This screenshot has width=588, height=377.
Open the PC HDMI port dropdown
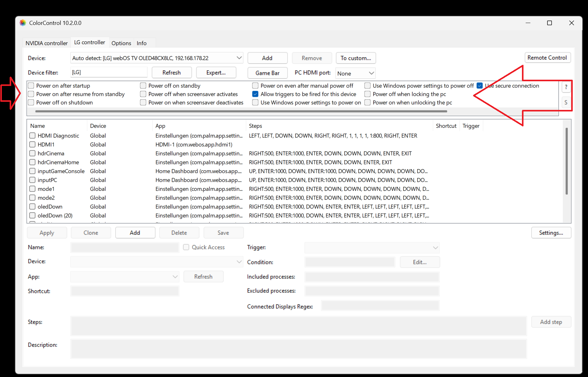pyautogui.click(x=356, y=73)
